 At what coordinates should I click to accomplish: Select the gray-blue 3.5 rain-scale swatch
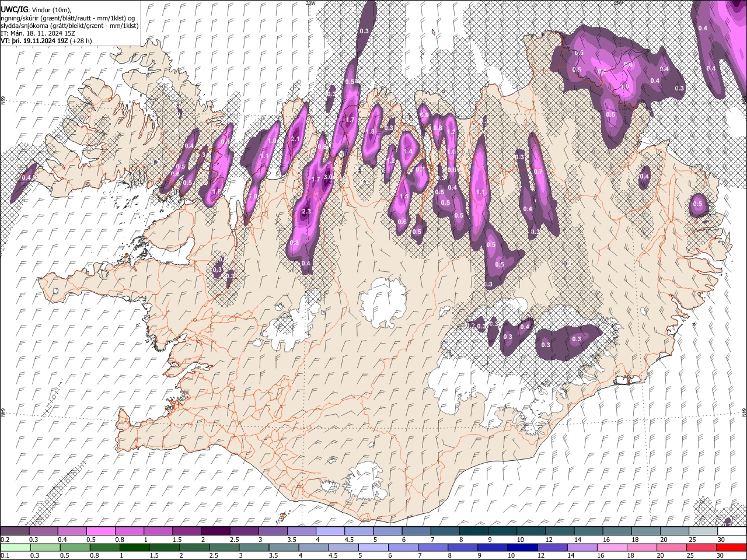pyautogui.click(x=284, y=547)
